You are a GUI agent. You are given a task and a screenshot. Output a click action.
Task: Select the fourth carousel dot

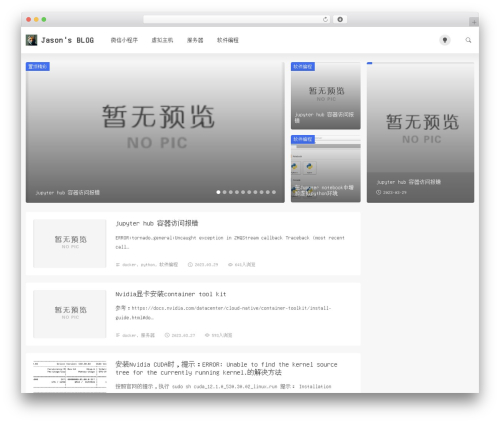click(x=237, y=192)
